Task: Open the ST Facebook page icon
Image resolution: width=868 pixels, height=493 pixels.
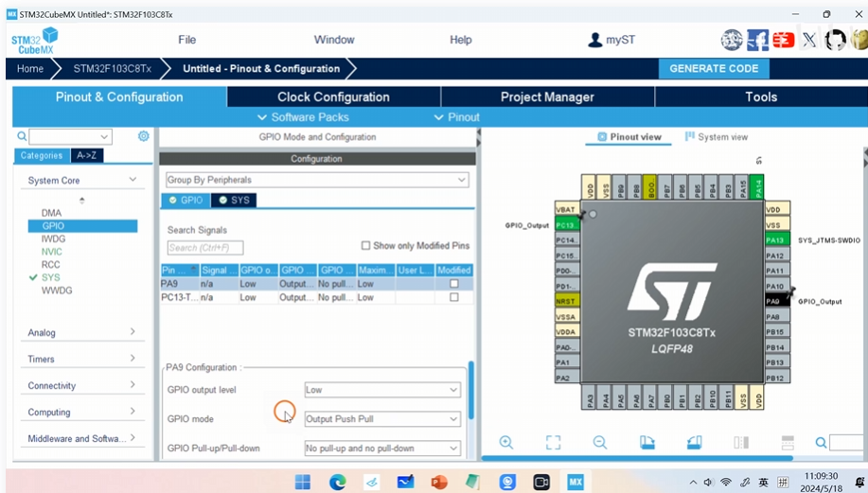Action: [757, 40]
